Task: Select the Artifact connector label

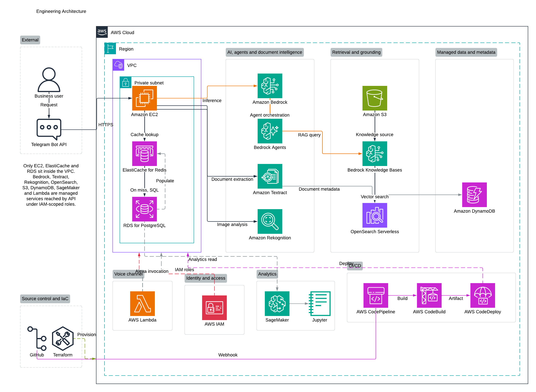Action: pyautogui.click(x=456, y=299)
